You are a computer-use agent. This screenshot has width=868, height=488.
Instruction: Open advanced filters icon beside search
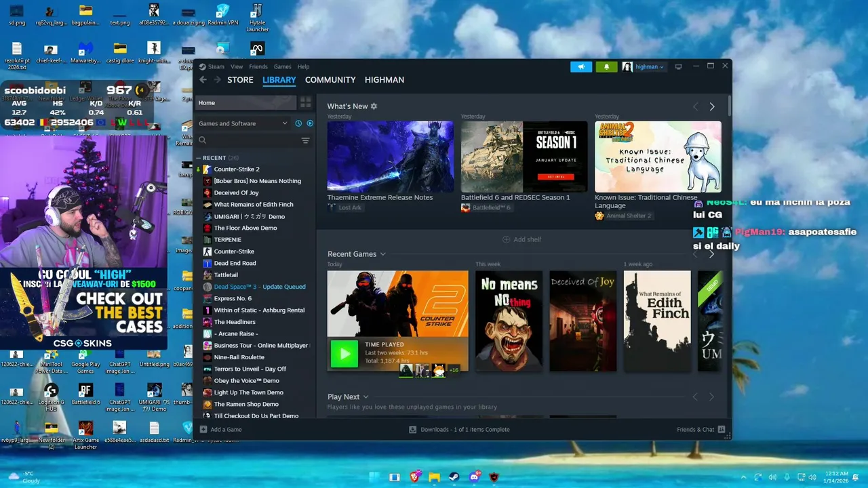(x=305, y=140)
